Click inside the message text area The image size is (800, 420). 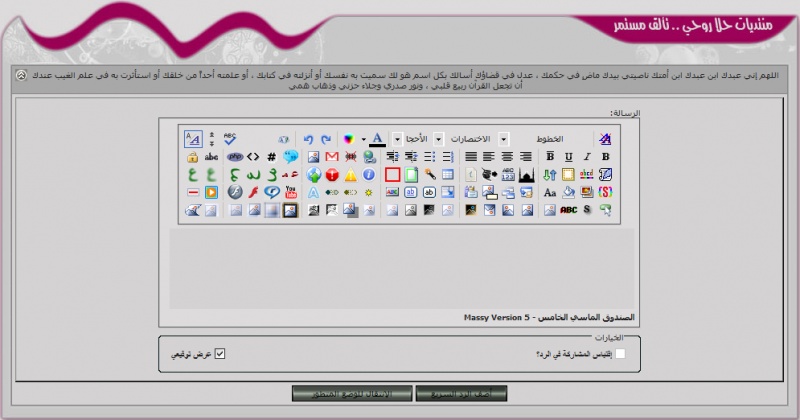[400, 265]
